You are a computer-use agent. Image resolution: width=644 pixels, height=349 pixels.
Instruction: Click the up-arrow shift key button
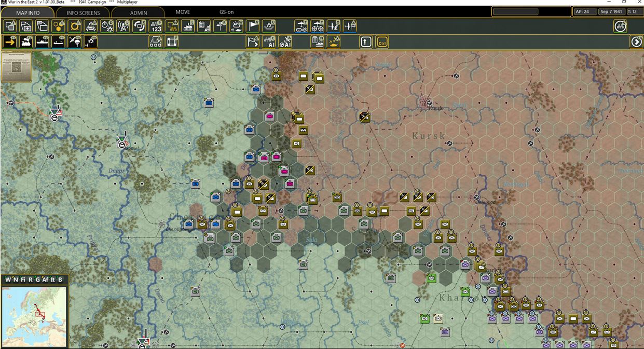coord(366,42)
